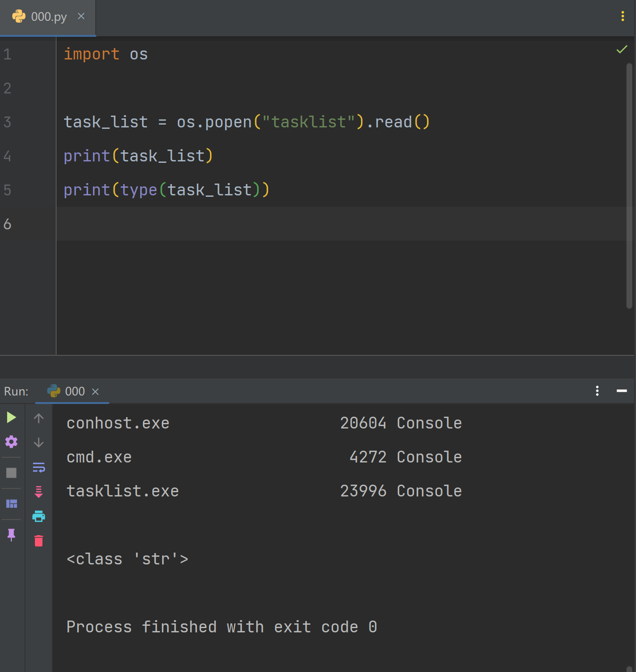The width and height of the screenshot is (636, 672).
Task: Click line number 3 in the gutter
Action: coord(7,122)
